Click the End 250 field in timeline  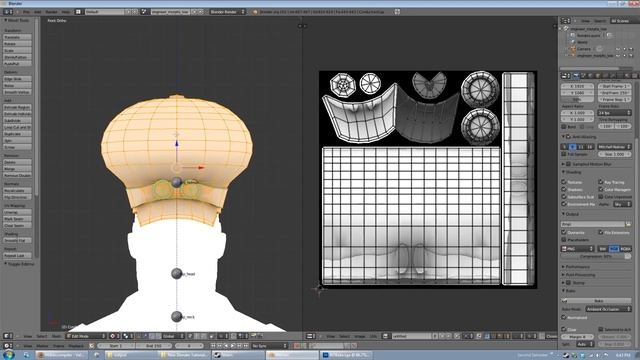pyautogui.click(x=154, y=346)
